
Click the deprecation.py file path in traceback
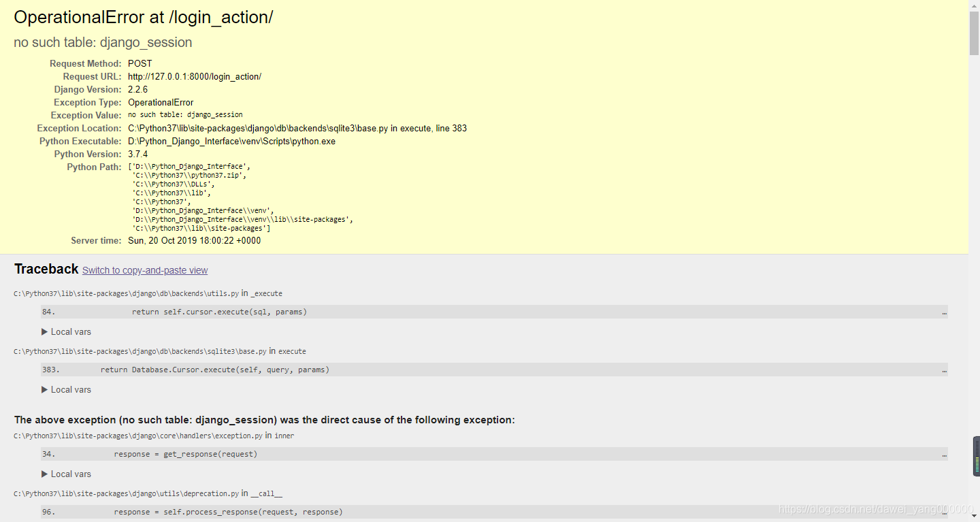tap(126, 493)
